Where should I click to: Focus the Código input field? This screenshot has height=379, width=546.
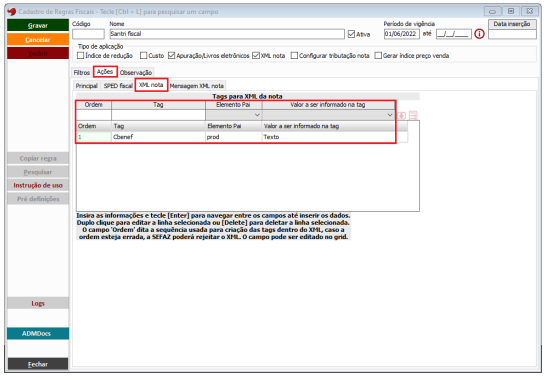tap(88, 34)
